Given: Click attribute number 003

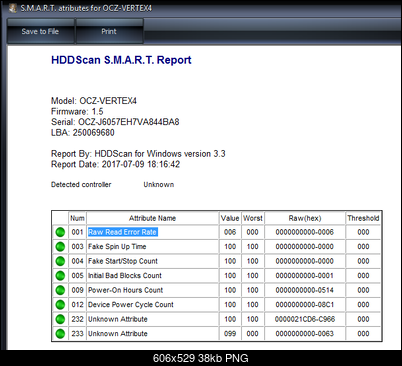Looking at the screenshot, I should point(77,247).
